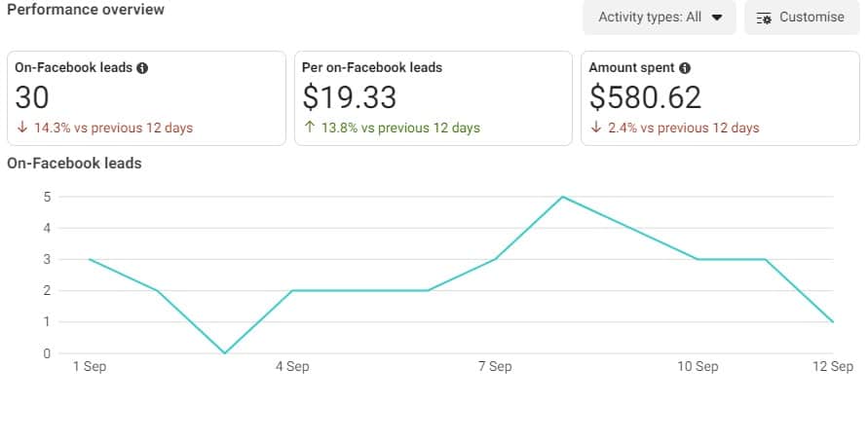868x442 pixels.
Task: Click the red down arrow beside 14.3%
Action: [20, 128]
